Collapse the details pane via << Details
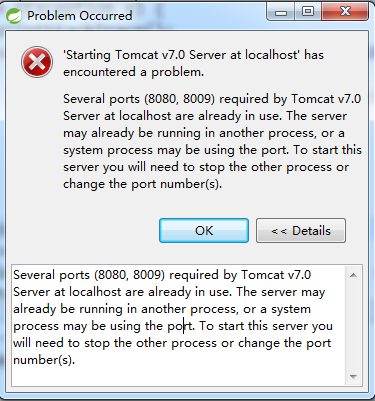Viewport: 375px width, 401px height. click(301, 230)
